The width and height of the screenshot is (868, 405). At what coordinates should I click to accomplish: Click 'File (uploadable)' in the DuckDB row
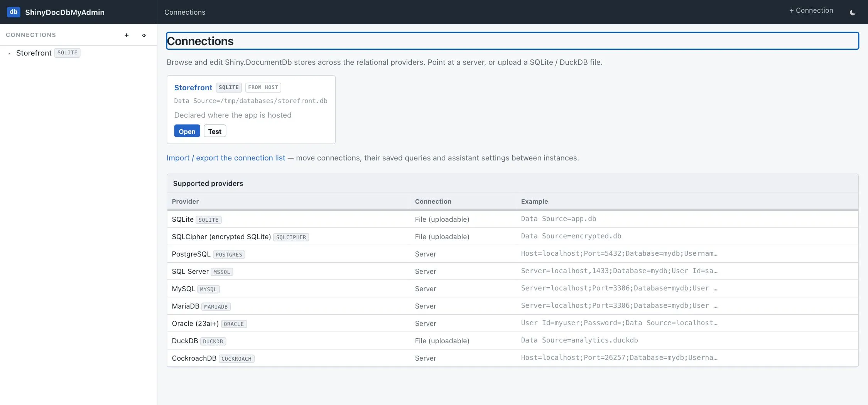pos(442,341)
